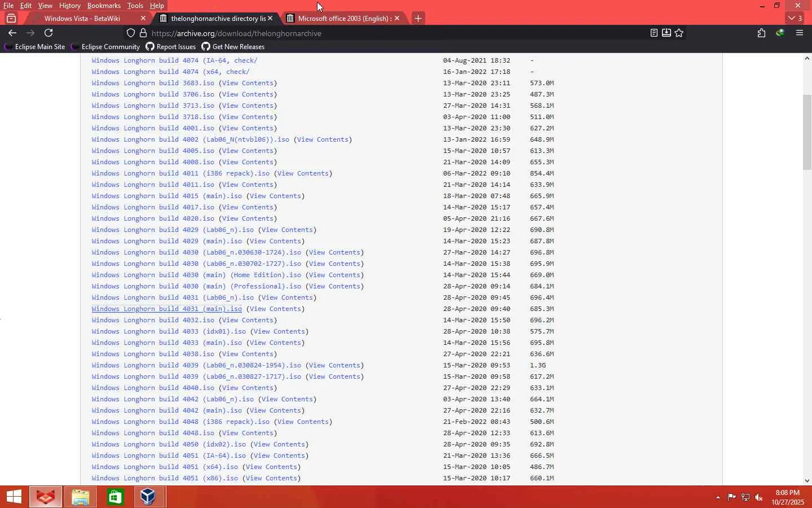
Task: Reload the current page
Action: [48, 33]
